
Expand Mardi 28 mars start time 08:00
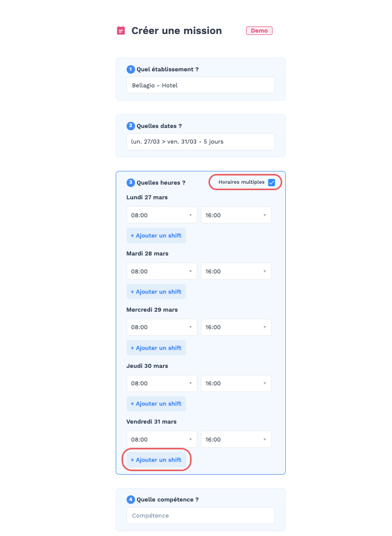162,271
